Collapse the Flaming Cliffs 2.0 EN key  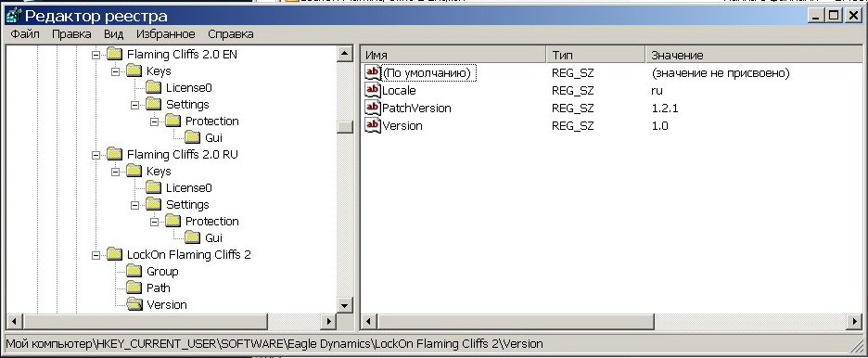point(96,55)
